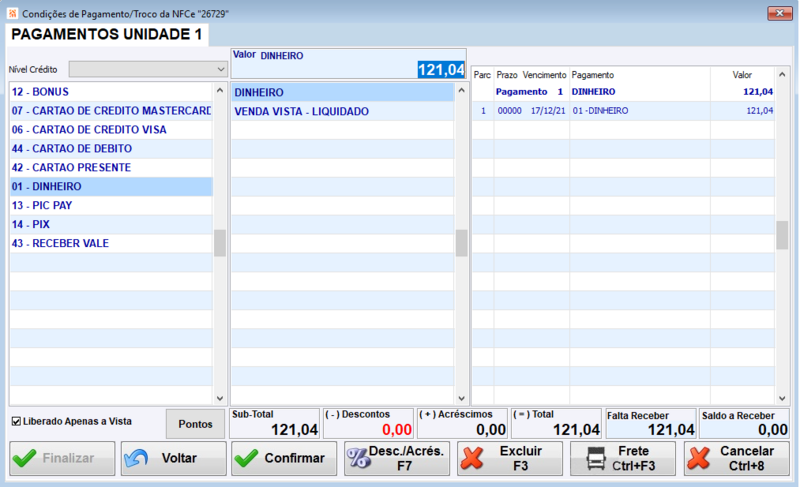Select 43 - RECEBER VALE
This screenshot has height=487, width=800.
click(x=111, y=243)
